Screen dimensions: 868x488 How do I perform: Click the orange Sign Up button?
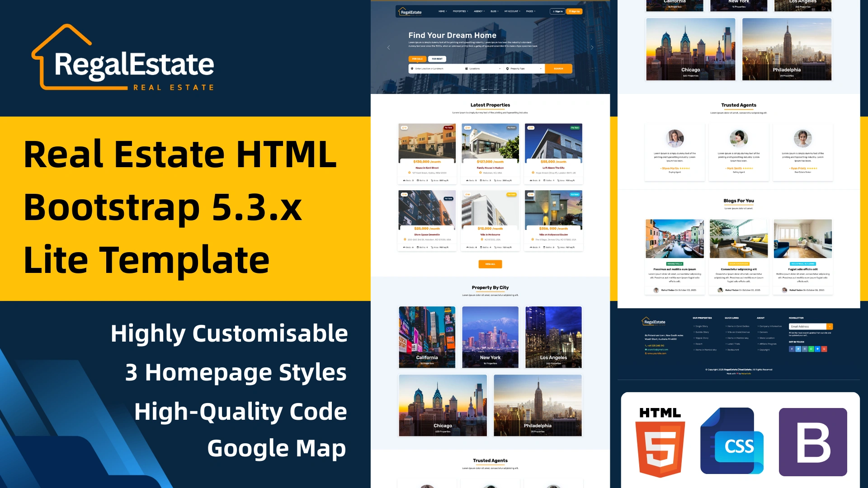574,11
